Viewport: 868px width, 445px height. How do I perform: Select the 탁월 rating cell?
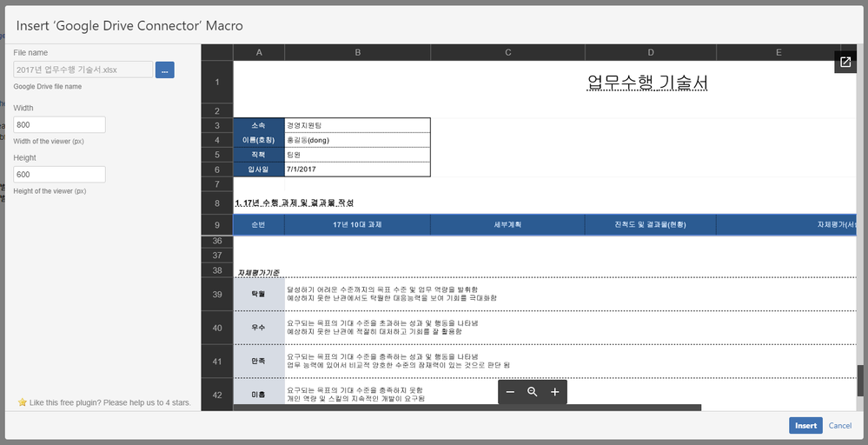pyautogui.click(x=259, y=294)
